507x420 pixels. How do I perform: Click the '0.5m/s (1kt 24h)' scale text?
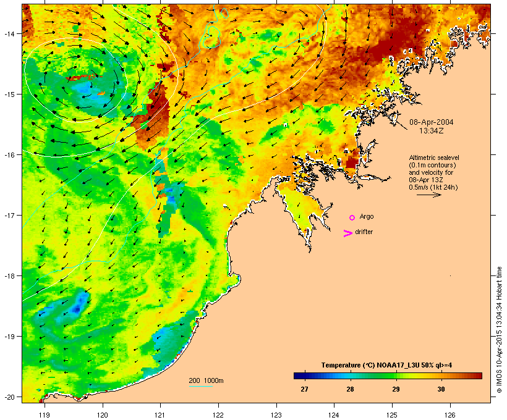[433, 187]
